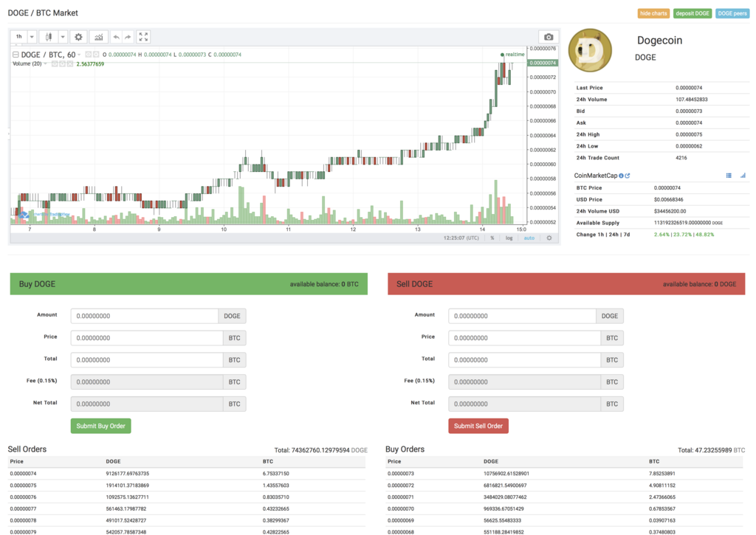756x535 pixels.
Task: Open chart axis settings gear at bottom
Action: coord(549,238)
